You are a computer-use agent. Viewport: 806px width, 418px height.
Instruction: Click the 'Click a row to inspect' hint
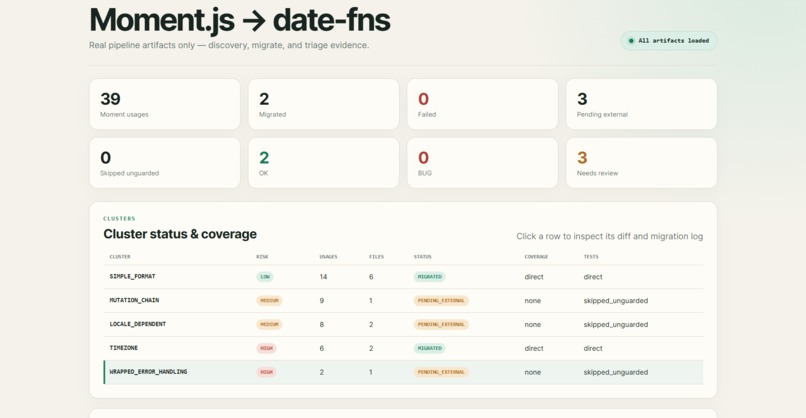[x=610, y=236]
